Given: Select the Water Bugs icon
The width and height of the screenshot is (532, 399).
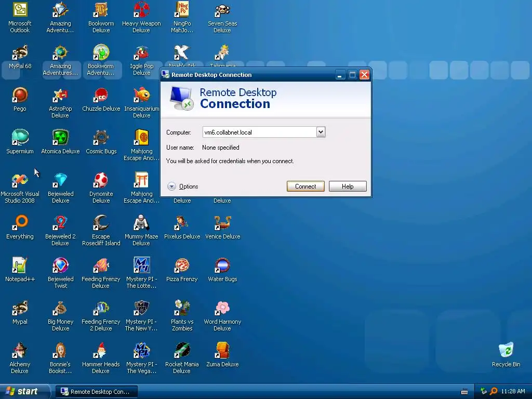Looking at the screenshot, I should point(222,270).
